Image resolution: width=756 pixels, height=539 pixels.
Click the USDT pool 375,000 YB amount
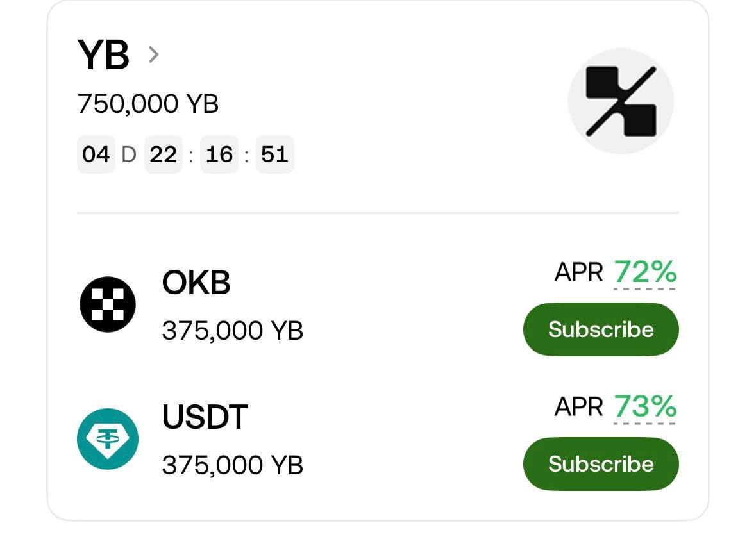click(232, 465)
